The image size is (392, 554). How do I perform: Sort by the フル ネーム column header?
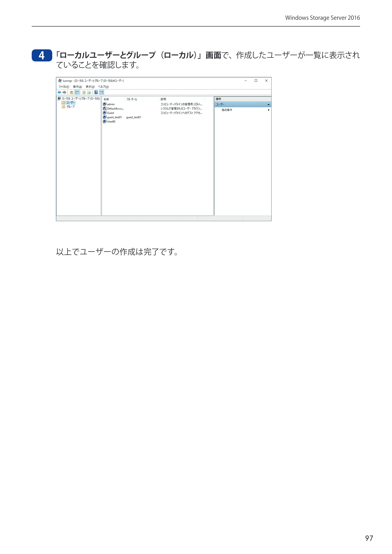point(142,99)
